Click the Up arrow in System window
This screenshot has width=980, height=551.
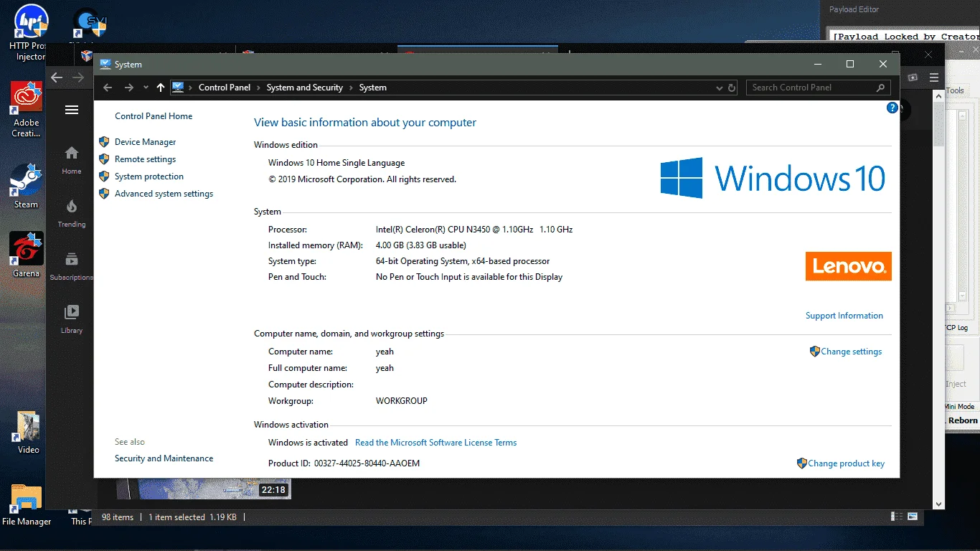point(161,88)
